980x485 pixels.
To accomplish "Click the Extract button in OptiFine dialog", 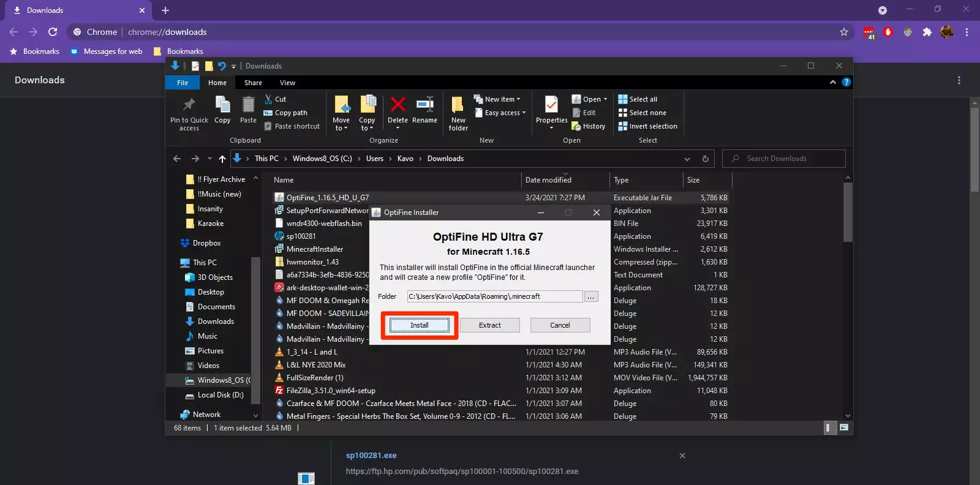I will click(489, 325).
